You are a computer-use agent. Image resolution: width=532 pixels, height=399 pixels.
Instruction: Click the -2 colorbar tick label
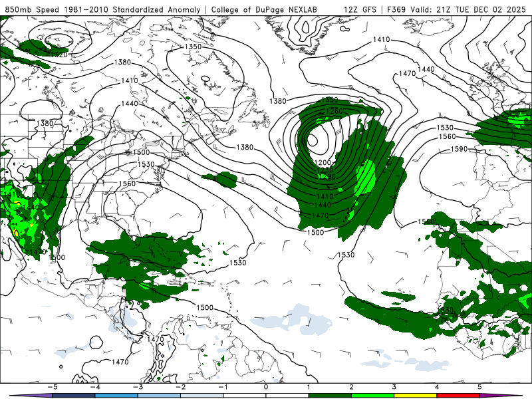click(180, 387)
